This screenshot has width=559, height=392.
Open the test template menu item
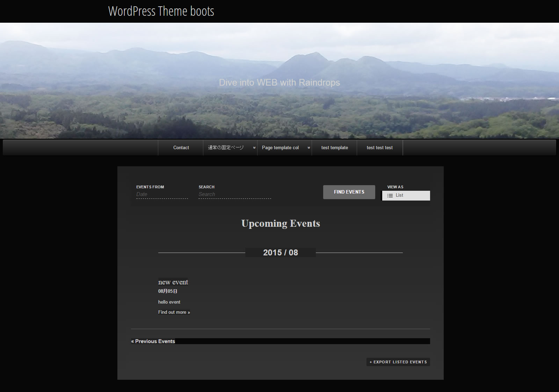pos(335,148)
